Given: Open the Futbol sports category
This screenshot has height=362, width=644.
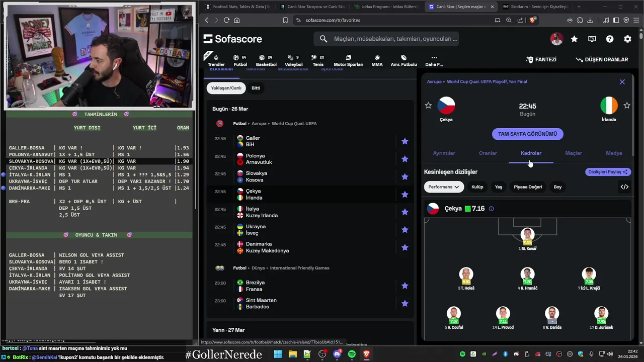Looking at the screenshot, I should (240, 60).
